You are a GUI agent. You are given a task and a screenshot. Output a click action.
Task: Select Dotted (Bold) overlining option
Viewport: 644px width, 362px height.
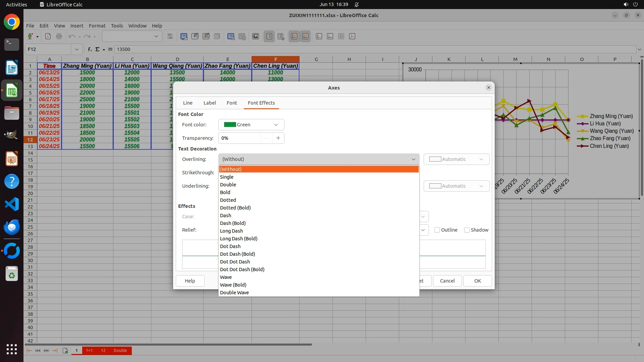(235, 208)
